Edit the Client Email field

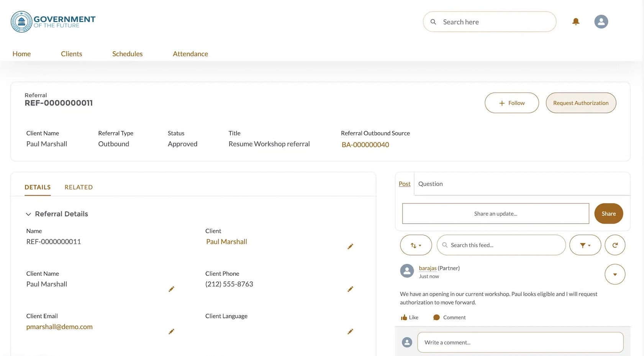[172, 331]
